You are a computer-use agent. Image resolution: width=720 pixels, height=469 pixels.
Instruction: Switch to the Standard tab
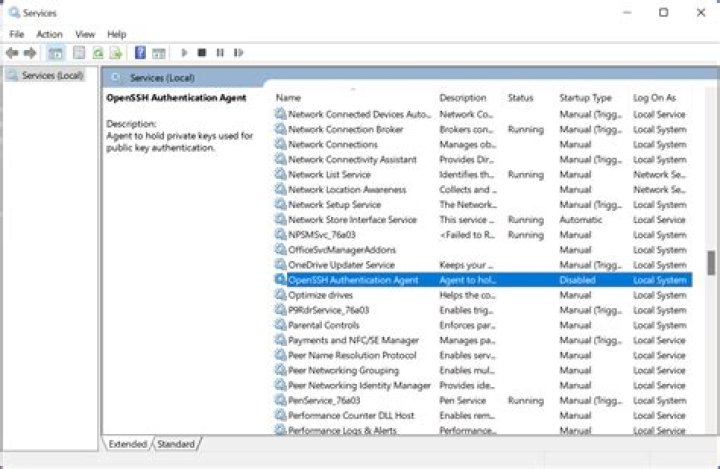point(176,443)
